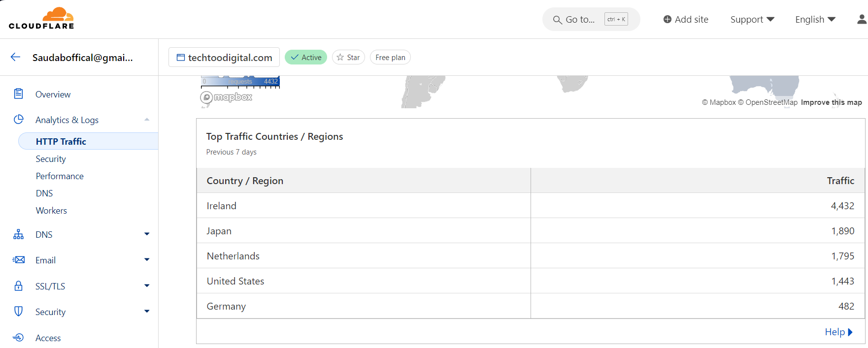
Task: Collapse the Analytics & Logs section
Action: 147,120
